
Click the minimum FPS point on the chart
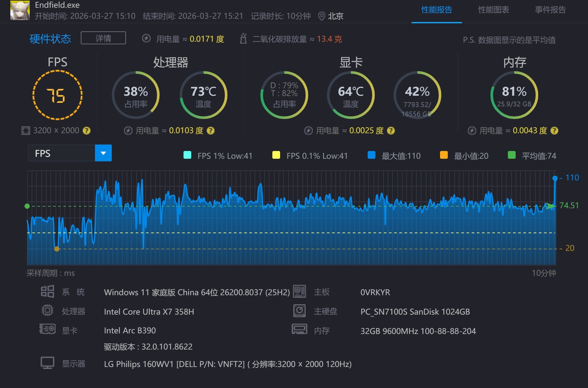point(57,249)
